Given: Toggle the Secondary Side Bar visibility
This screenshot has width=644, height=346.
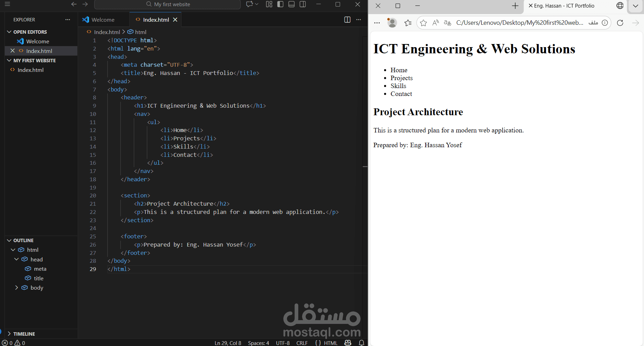Looking at the screenshot, I should point(302,4).
